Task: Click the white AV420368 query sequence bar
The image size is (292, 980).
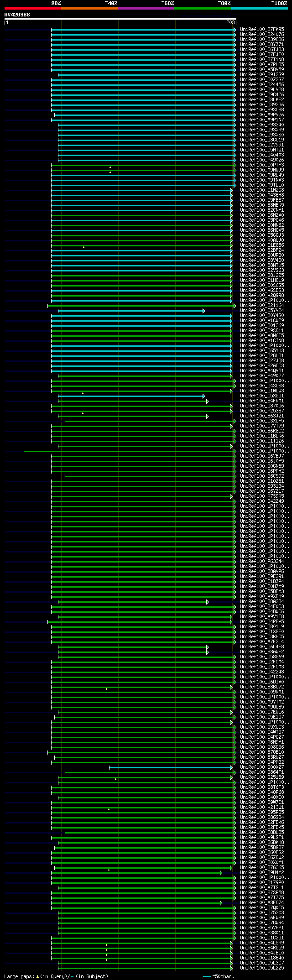Action: pyautogui.click(x=120, y=19)
